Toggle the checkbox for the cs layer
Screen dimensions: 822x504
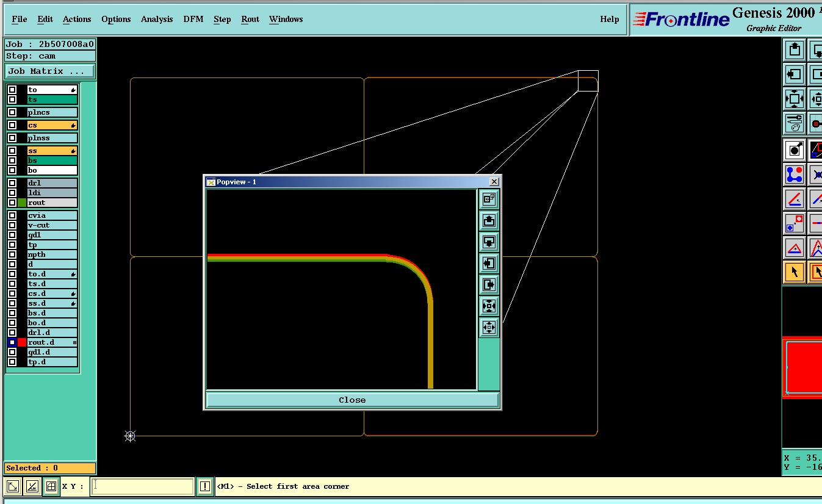click(x=12, y=125)
